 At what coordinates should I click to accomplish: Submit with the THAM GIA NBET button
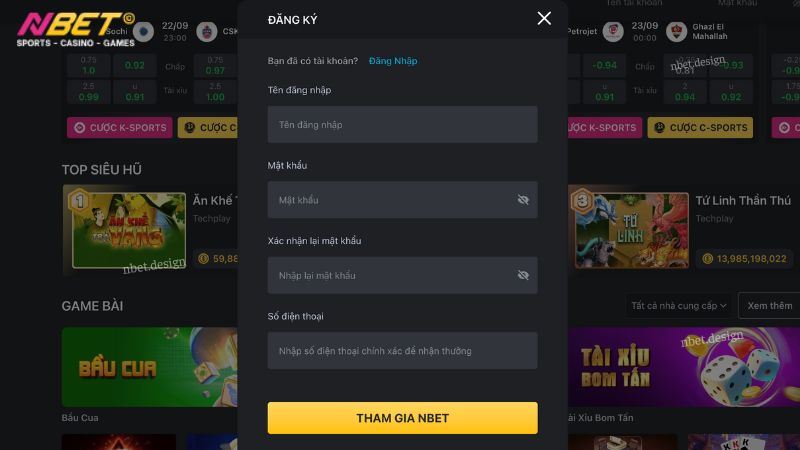403,418
